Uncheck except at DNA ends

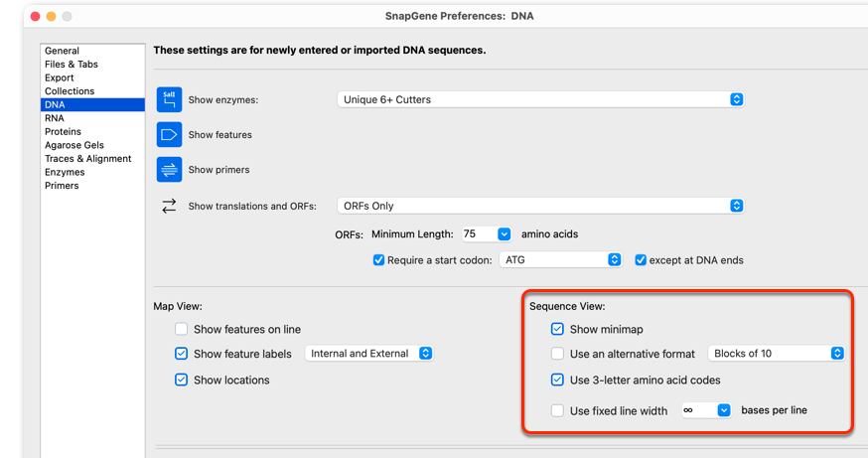tap(641, 259)
